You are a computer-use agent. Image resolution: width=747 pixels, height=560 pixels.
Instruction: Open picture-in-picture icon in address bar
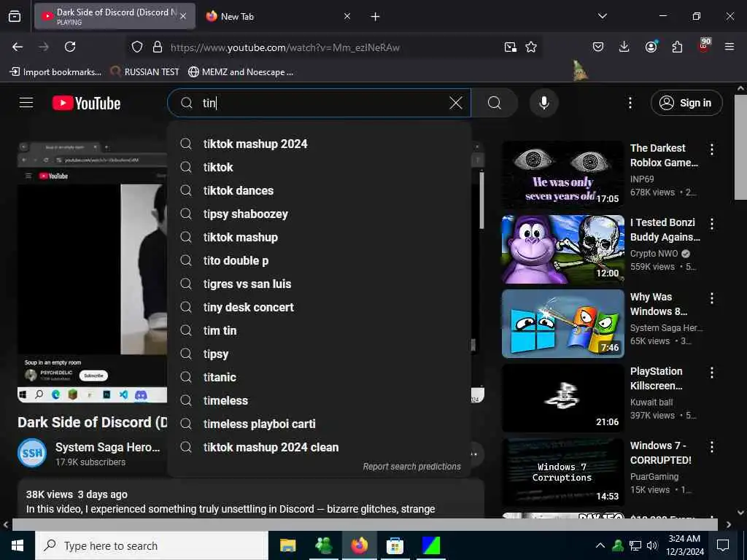click(x=510, y=47)
